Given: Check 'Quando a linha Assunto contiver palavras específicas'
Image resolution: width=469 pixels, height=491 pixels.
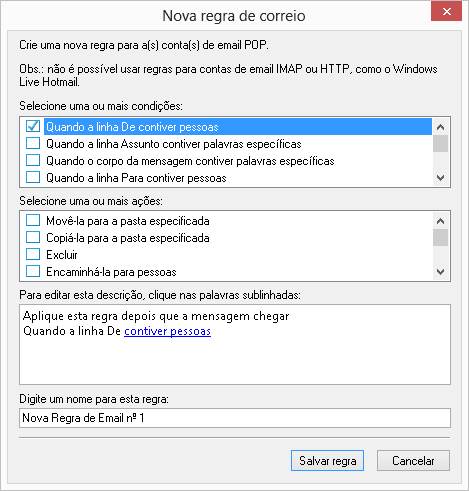Looking at the screenshot, I should (x=33, y=143).
